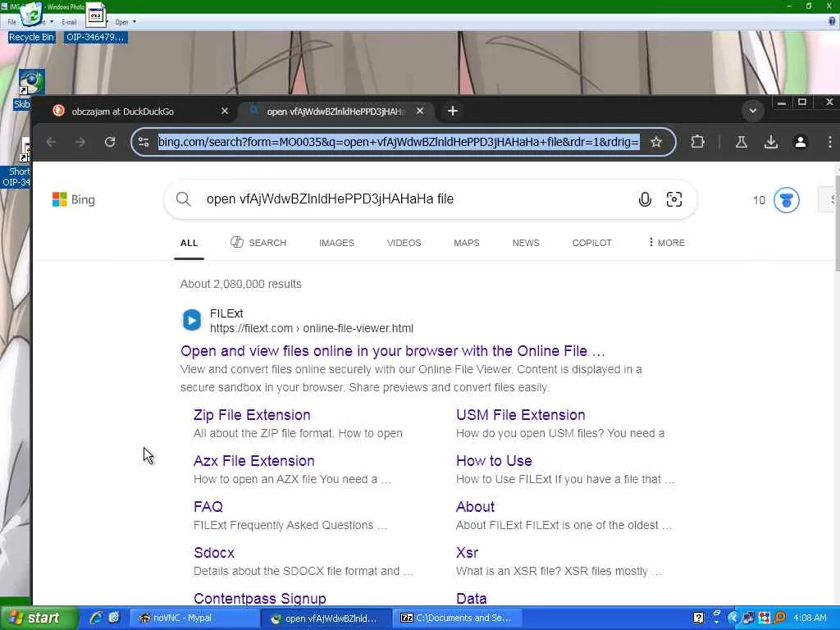
Task: Open the Contentpass Signup link
Action: click(260, 598)
